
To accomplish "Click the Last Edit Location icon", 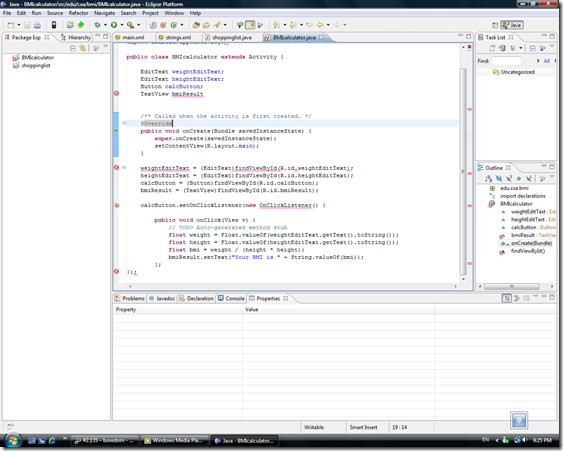I will pos(310,25).
